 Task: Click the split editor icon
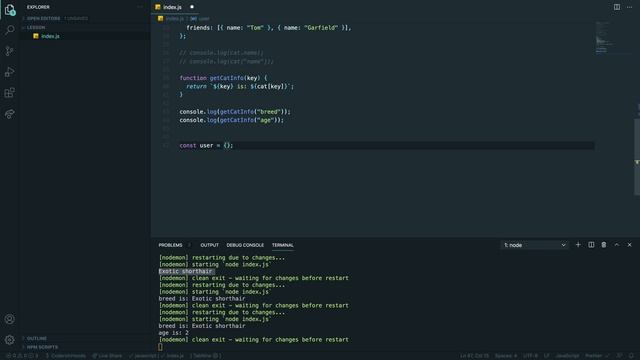(x=617, y=7)
